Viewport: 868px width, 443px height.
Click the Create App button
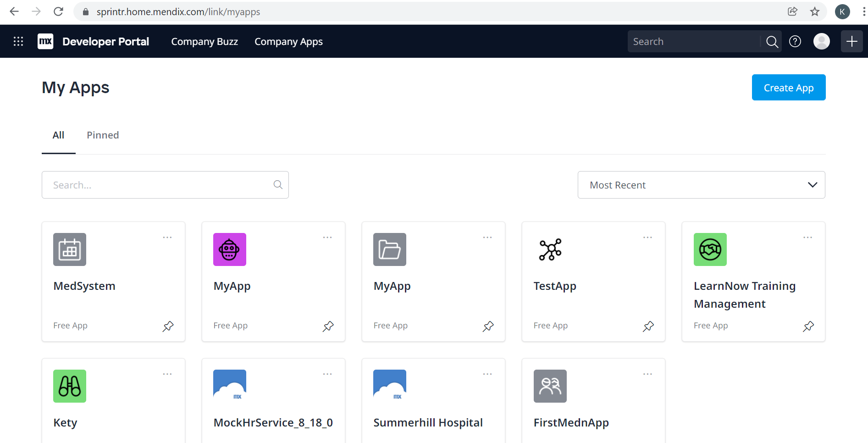(x=788, y=87)
